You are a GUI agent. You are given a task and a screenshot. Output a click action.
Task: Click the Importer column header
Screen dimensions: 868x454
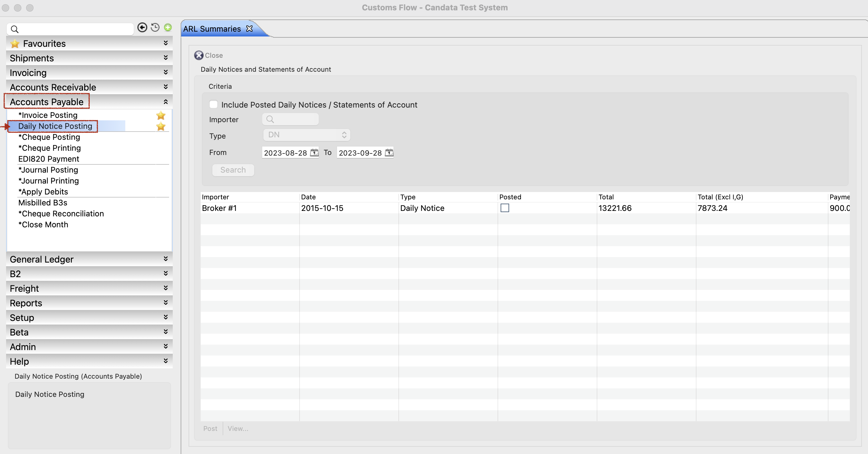[x=250, y=197]
